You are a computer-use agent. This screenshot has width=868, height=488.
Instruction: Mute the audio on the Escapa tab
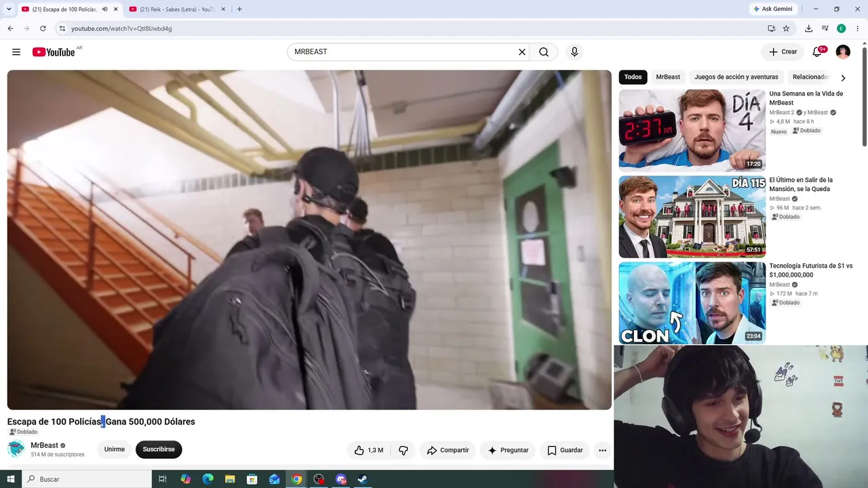tap(105, 9)
